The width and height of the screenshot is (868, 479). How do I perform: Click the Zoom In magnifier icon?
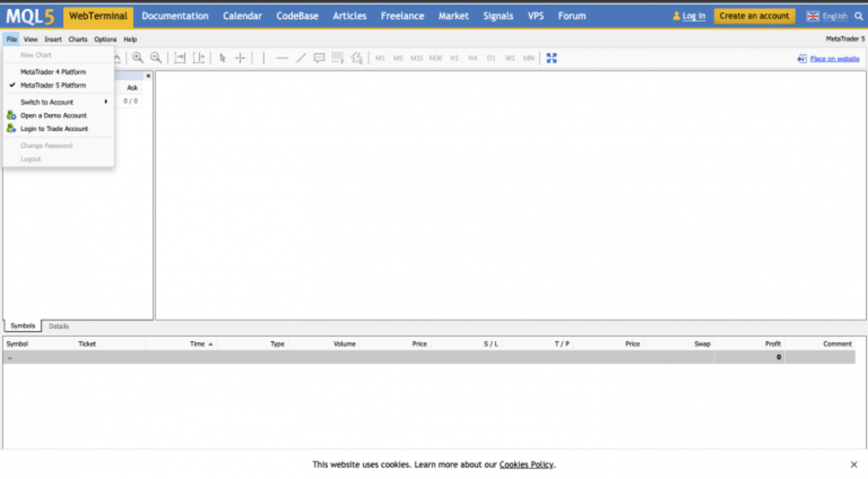[x=138, y=58]
